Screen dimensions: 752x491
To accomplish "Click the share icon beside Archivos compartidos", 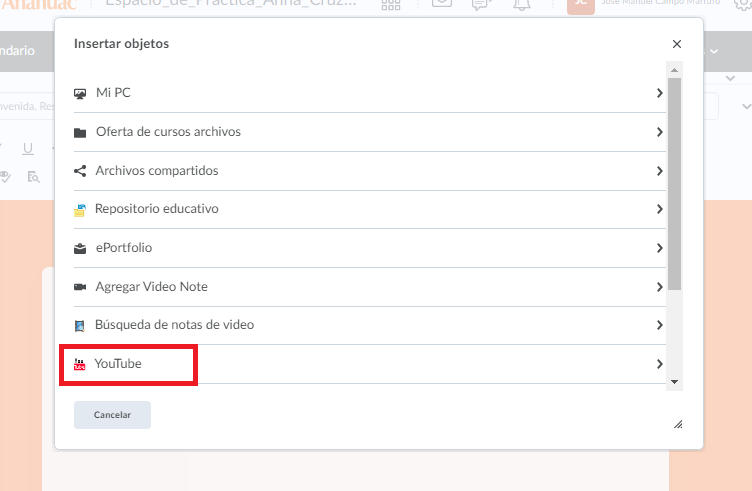I will pos(80,171).
